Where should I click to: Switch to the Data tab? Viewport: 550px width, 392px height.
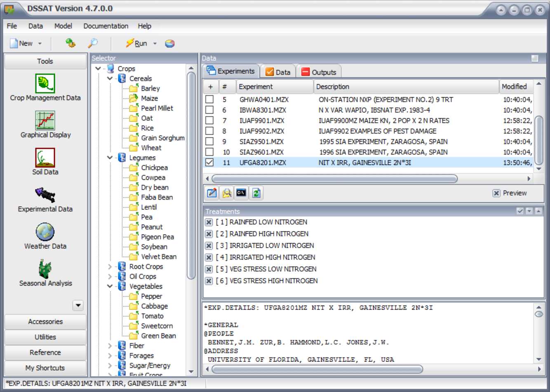[278, 72]
